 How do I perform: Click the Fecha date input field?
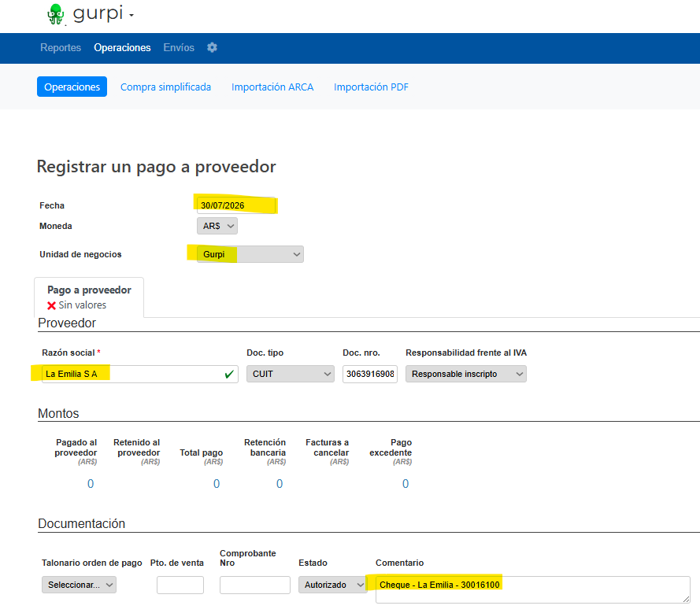pyautogui.click(x=236, y=205)
